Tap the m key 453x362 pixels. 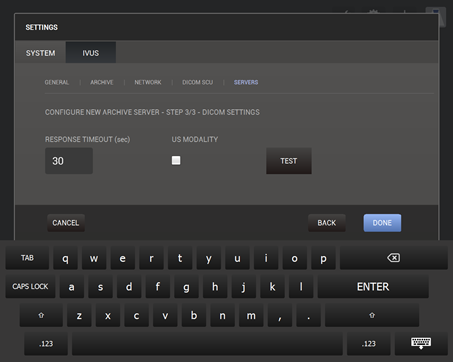pos(251,315)
